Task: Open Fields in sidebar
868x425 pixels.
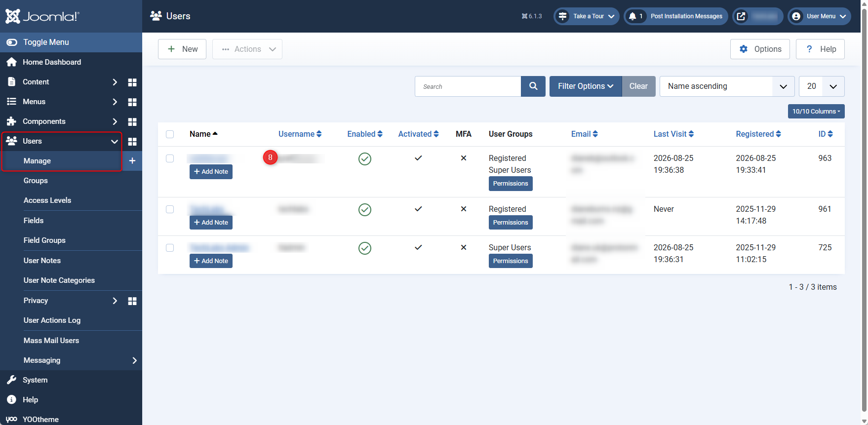Action: pyautogui.click(x=34, y=221)
